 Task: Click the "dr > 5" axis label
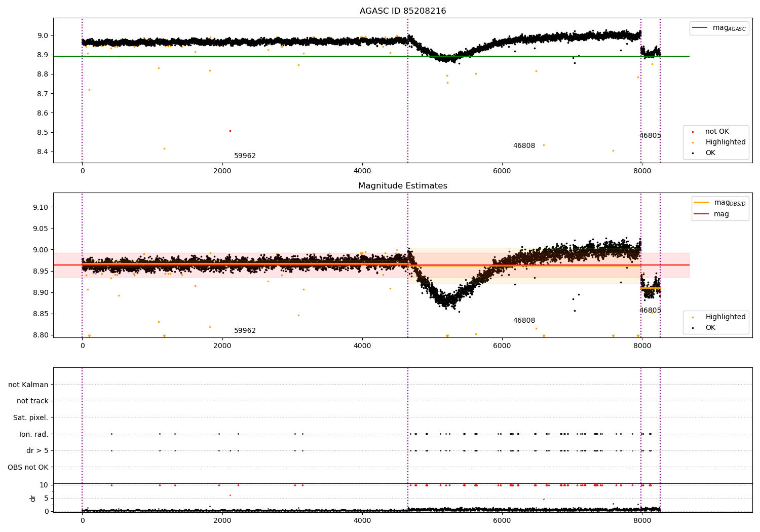(x=37, y=450)
